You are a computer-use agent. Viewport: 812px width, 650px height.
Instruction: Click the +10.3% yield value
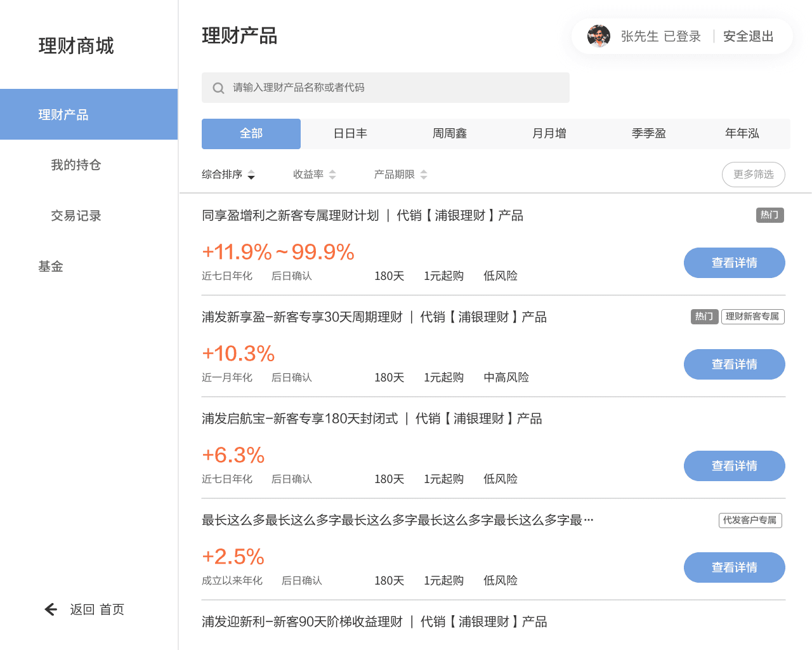pos(239,354)
